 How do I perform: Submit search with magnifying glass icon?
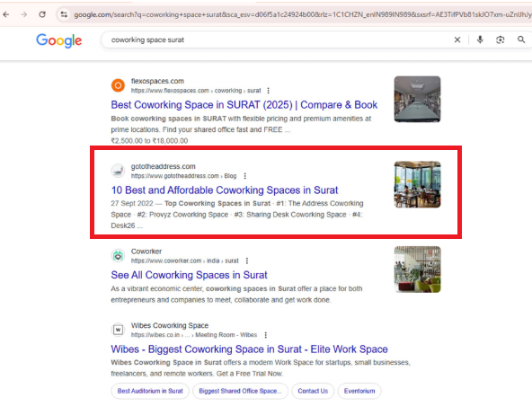[x=521, y=40]
